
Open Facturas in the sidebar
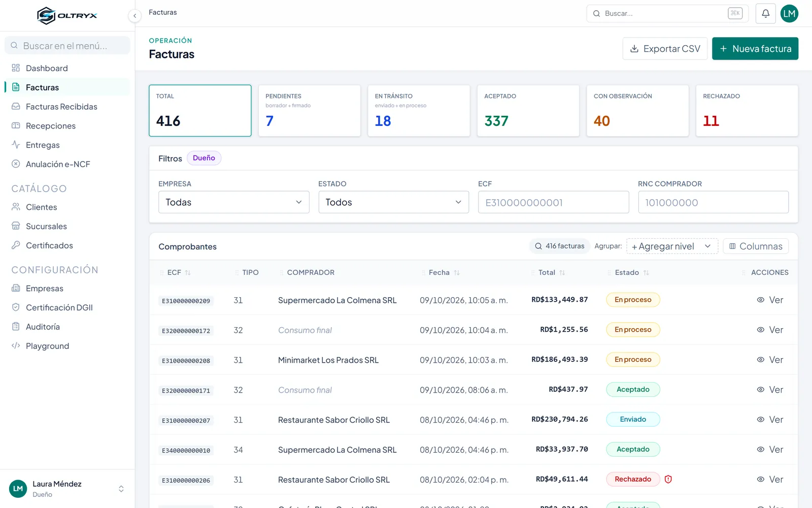(67, 87)
